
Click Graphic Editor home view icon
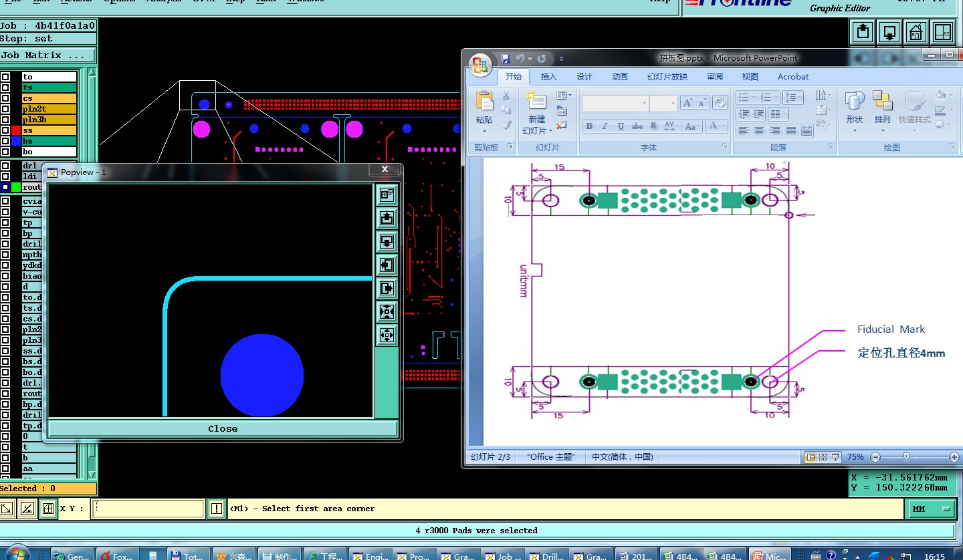click(x=916, y=31)
